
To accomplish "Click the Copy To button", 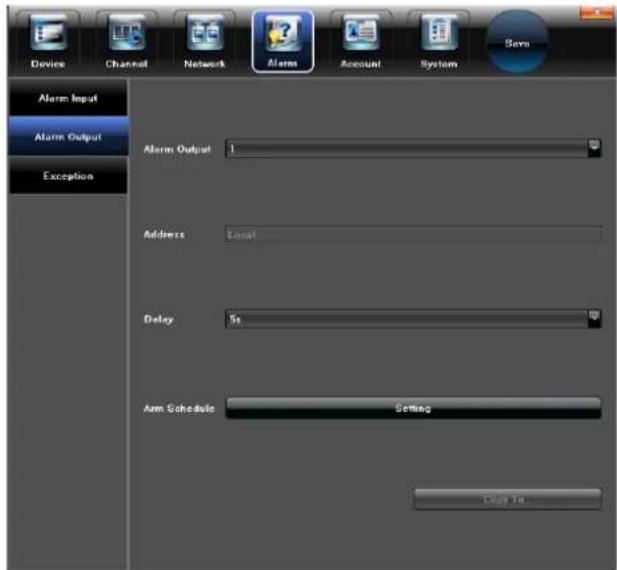I will coord(507,499).
